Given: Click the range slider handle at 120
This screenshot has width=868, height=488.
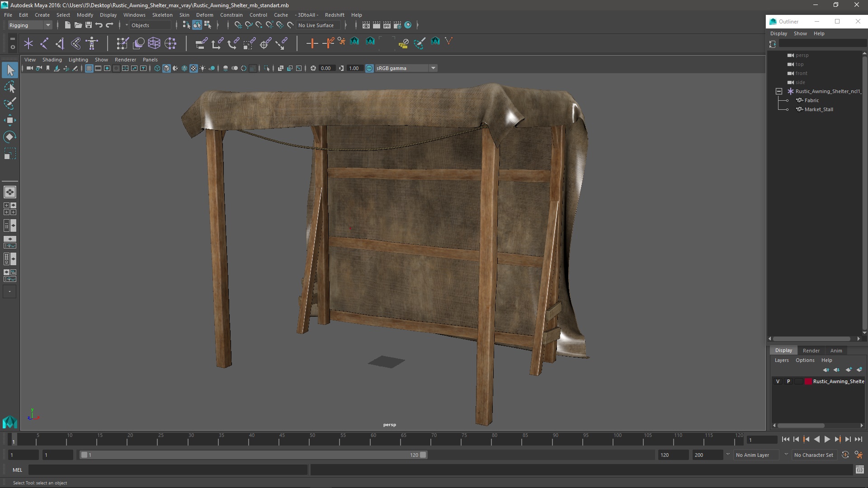Looking at the screenshot, I should tap(423, 455).
